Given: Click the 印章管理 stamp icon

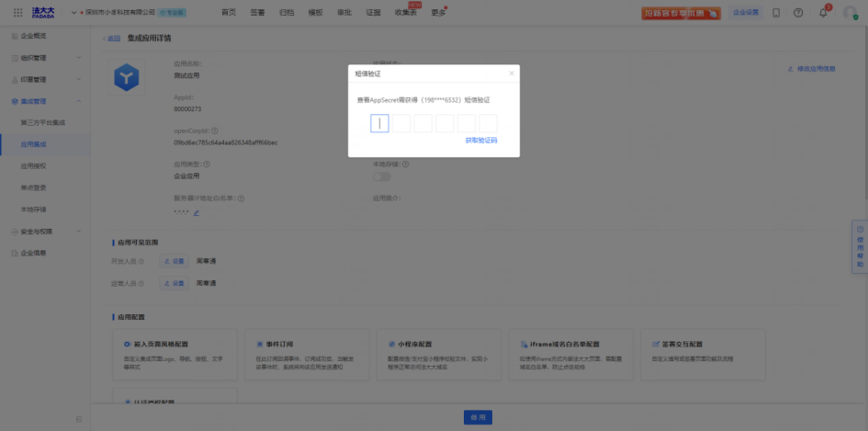Looking at the screenshot, I should (15, 79).
